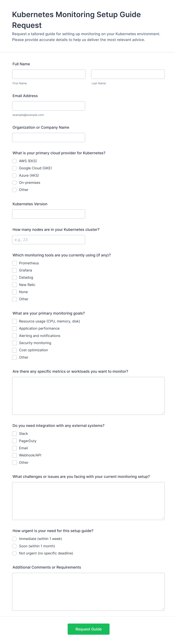Click the specific metrics or workloads textarea

point(88,396)
